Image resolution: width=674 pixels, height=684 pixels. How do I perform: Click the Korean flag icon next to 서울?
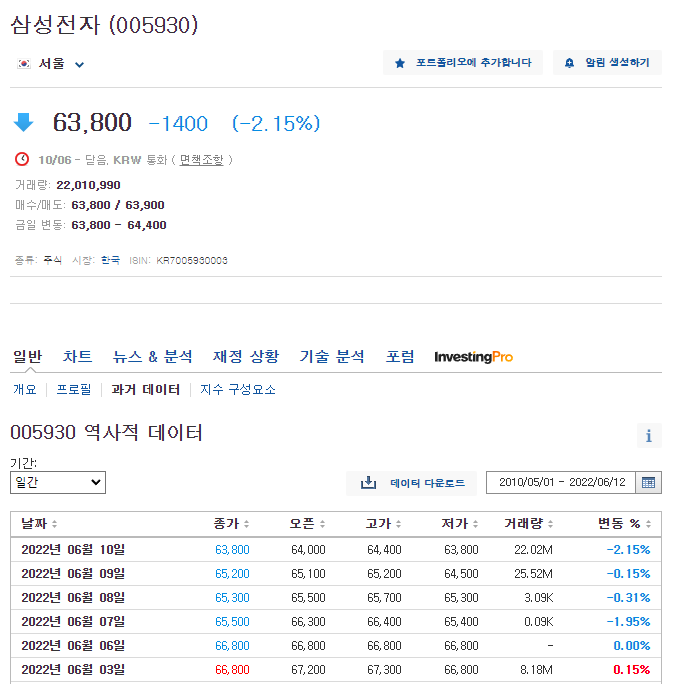pos(24,64)
